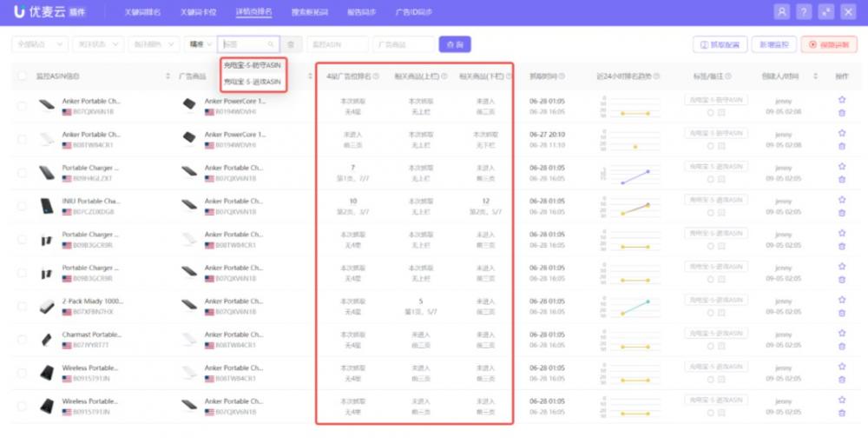This screenshot has height=444, width=868.
Task: Star the INIU Portable Cha... row
Action: (x=842, y=200)
